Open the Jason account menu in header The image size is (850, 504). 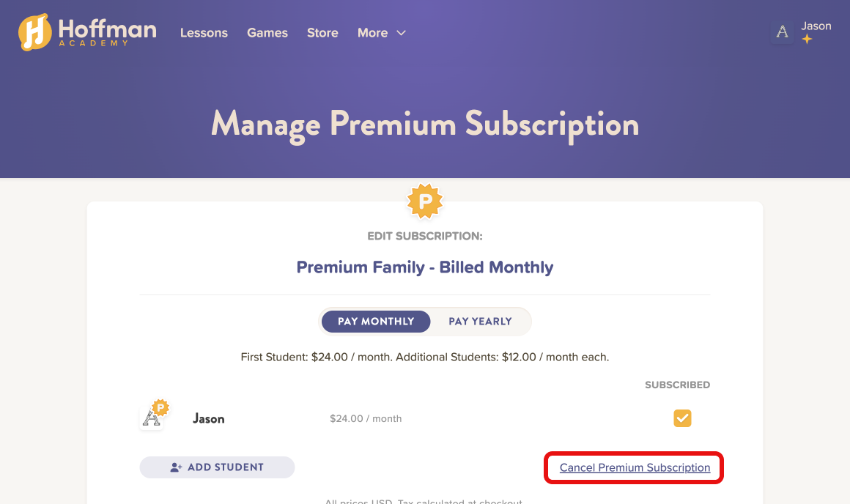tap(816, 26)
